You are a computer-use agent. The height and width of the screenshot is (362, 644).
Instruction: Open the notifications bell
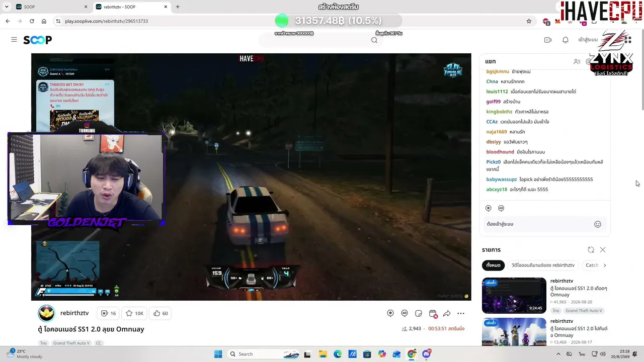coord(566,40)
